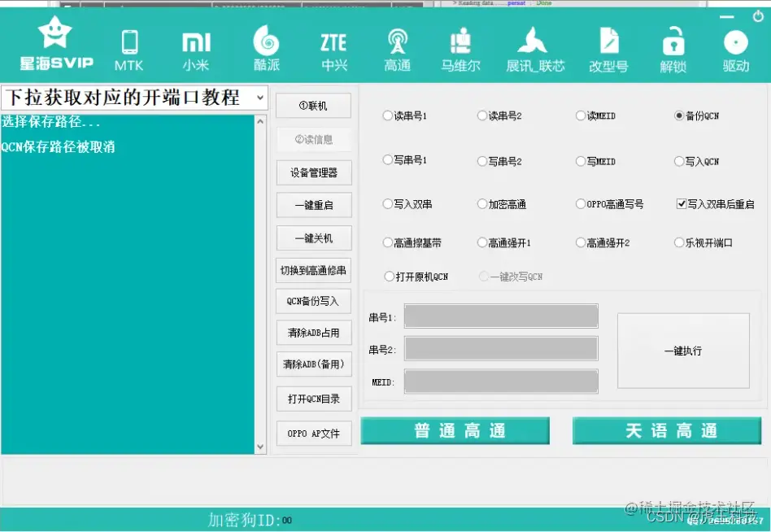This screenshot has width=771, height=532.
Task: Click the 马维尔 (Marvell) icon
Action: tap(460, 47)
